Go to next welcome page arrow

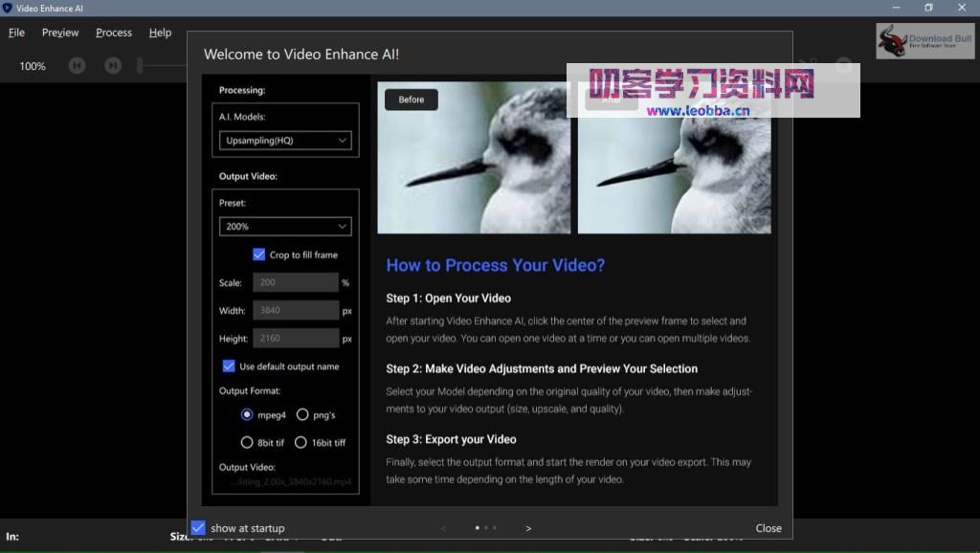[528, 529]
